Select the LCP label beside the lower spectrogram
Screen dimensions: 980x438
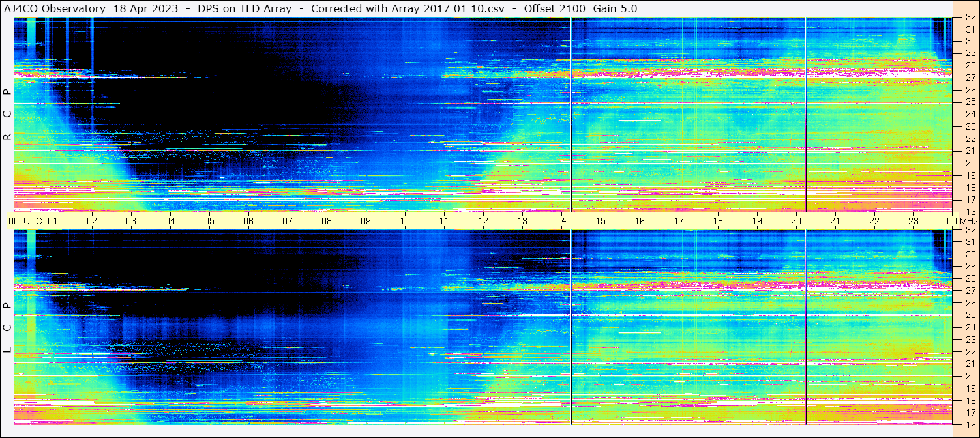click(x=7, y=328)
